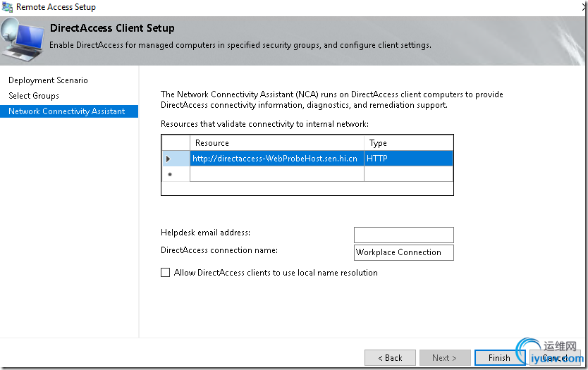Select the HTTP type cell
Image resolution: width=588 pixels, height=370 pixels.
tap(408, 159)
